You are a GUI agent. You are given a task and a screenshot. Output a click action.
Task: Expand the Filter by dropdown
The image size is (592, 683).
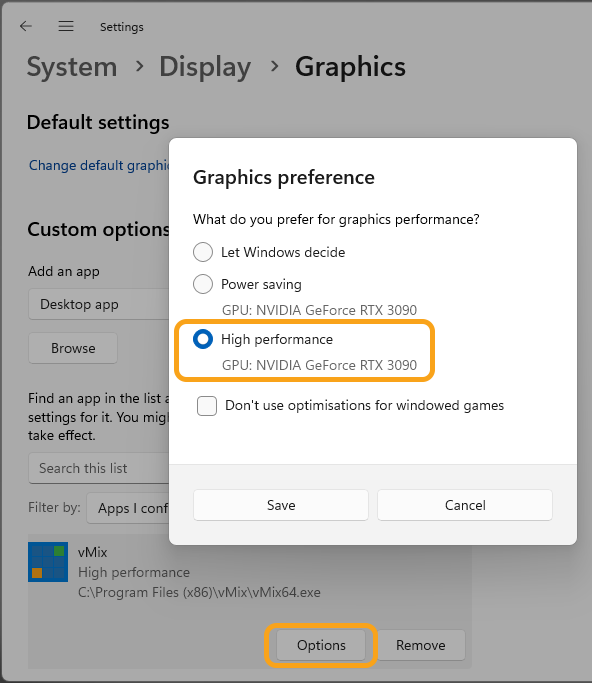coord(128,508)
